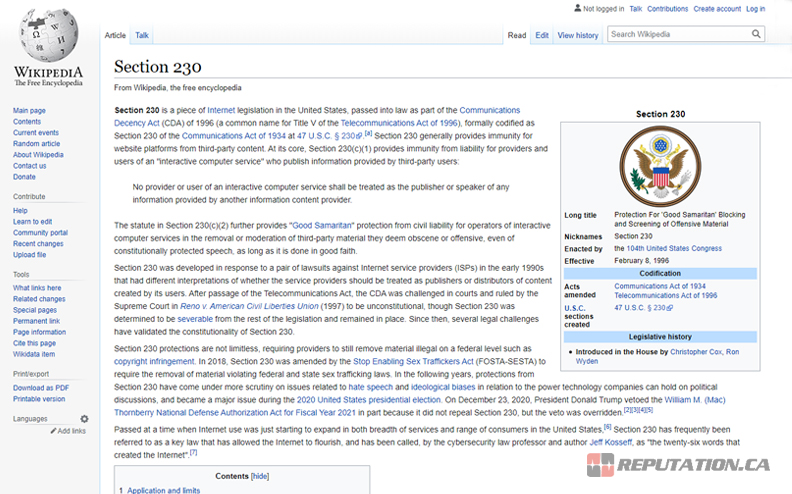The image size is (792, 494).
Task: Open Application and limits contents entry
Action: [x=165, y=490]
